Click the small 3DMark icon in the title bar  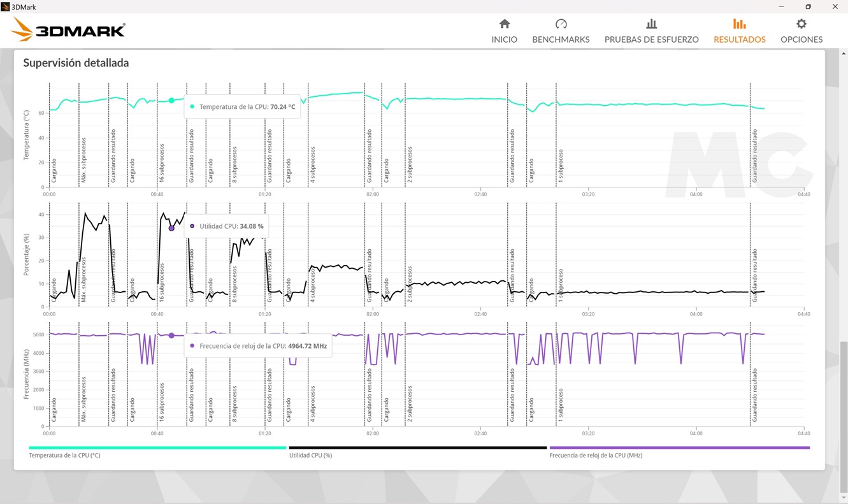[6, 7]
